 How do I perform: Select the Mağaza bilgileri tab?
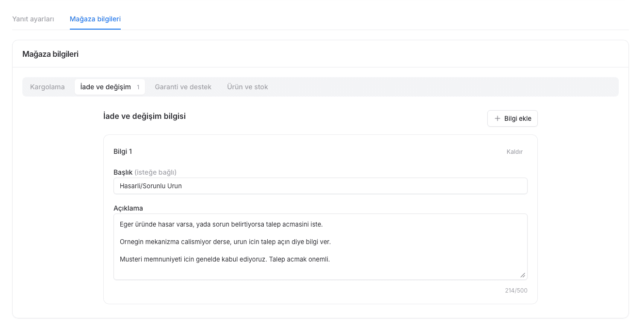pyautogui.click(x=95, y=19)
